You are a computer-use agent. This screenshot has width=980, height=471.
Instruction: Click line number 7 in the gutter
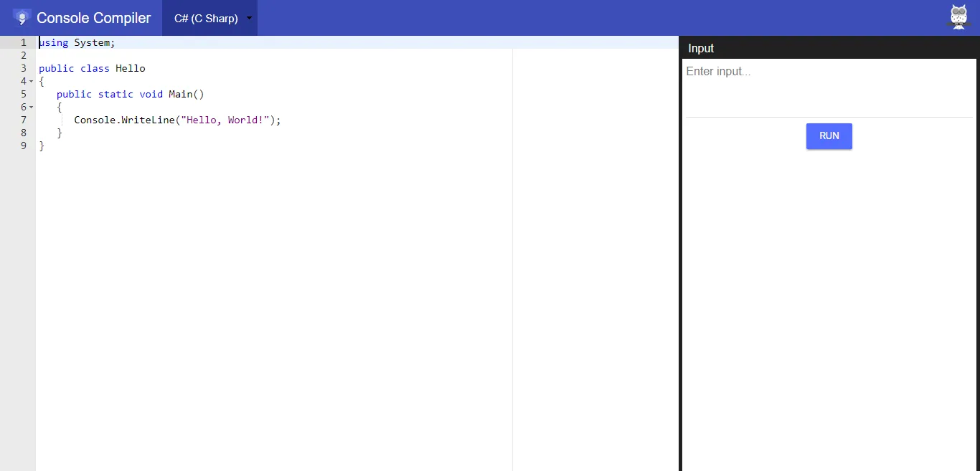click(x=23, y=120)
